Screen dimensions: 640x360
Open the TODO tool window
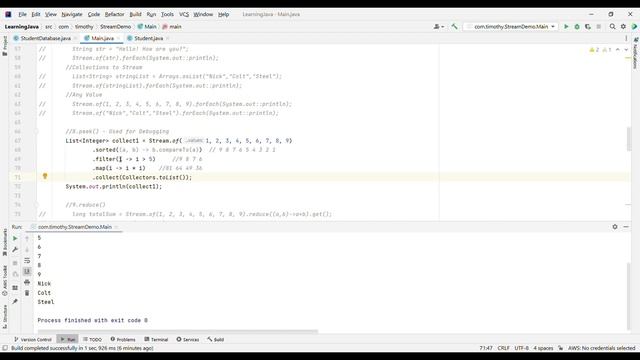click(92, 340)
